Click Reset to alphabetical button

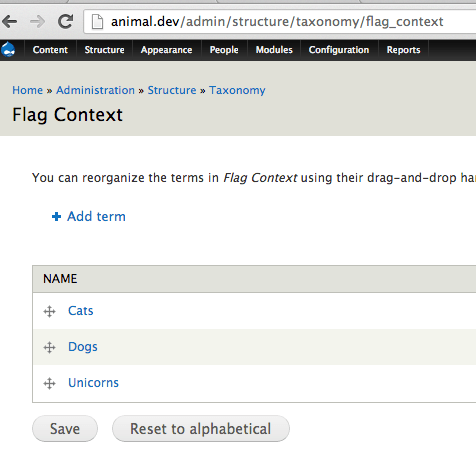click(201, 429)
